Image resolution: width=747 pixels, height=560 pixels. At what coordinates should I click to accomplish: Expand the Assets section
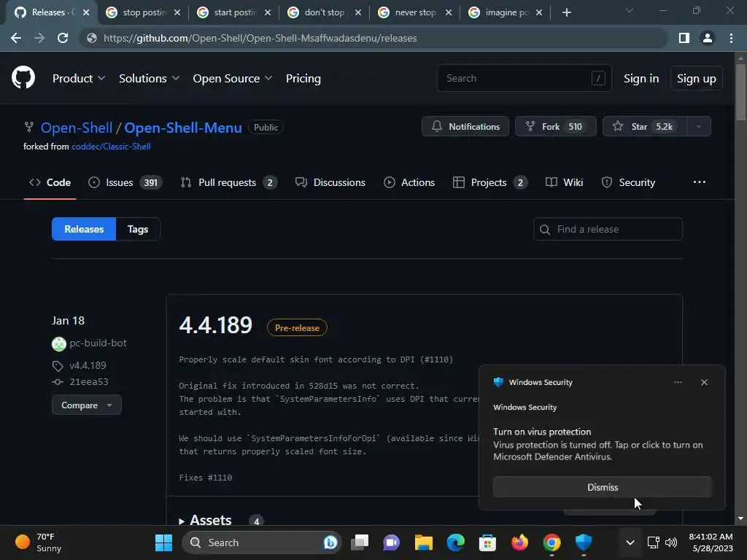tap(205, 520)
